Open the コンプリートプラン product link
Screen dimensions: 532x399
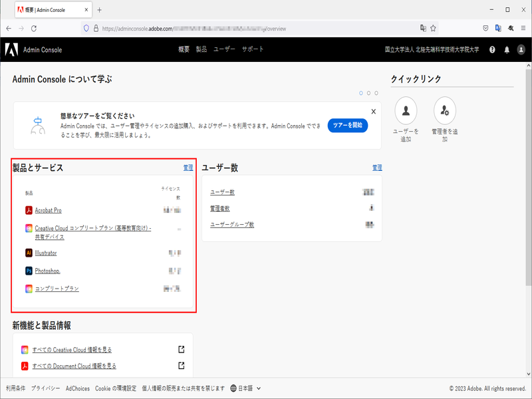(x=57, y=289)
